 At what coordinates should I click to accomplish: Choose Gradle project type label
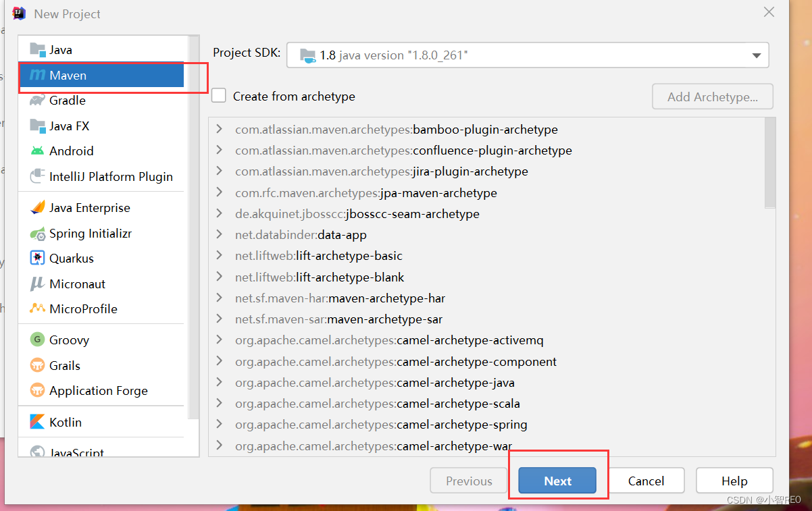pos(68,101)
